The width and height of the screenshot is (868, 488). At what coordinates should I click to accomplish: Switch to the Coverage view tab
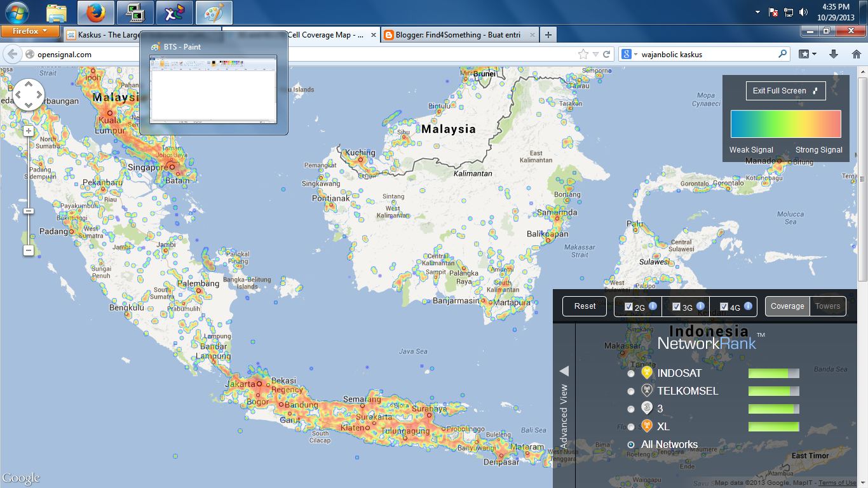787,306
